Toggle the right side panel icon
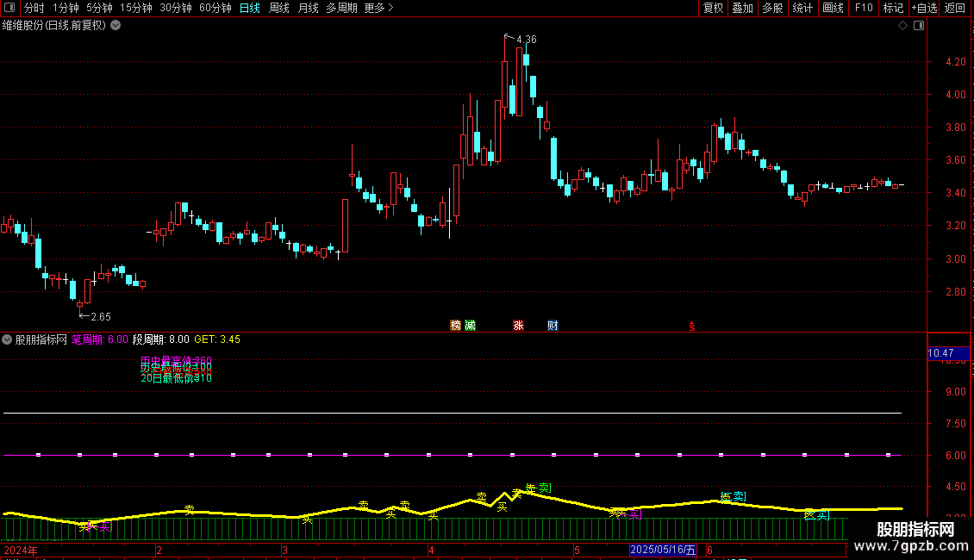974x560 pixels. click(919, 26)
